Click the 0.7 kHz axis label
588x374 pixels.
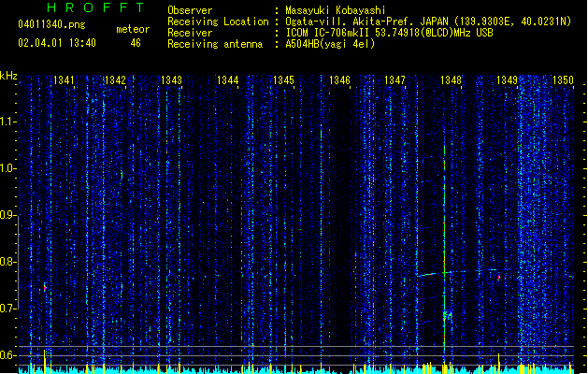pyautogui.click(x=7, y=309)
